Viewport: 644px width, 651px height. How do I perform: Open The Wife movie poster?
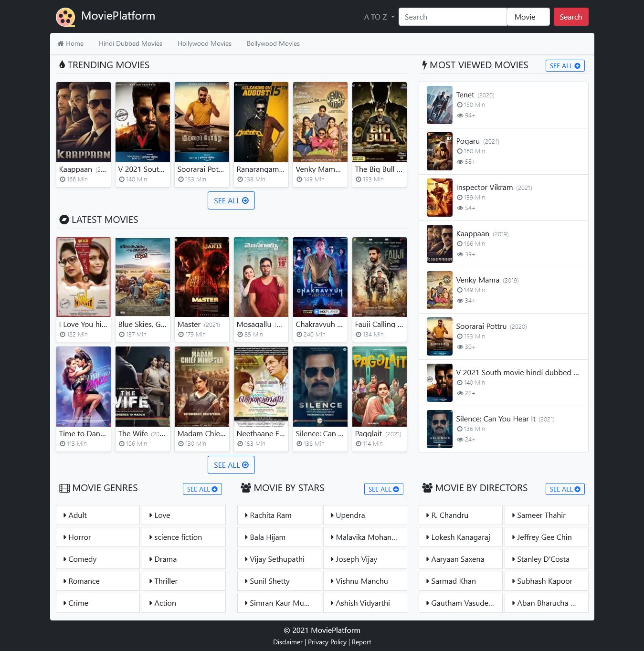(x=143, y=387)
